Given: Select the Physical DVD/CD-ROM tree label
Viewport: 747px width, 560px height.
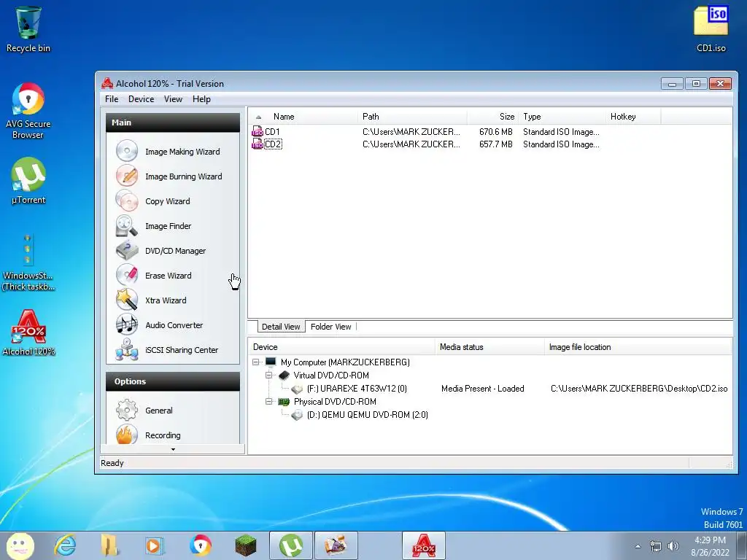Looking at the screenshot, I should click(335, 402).
